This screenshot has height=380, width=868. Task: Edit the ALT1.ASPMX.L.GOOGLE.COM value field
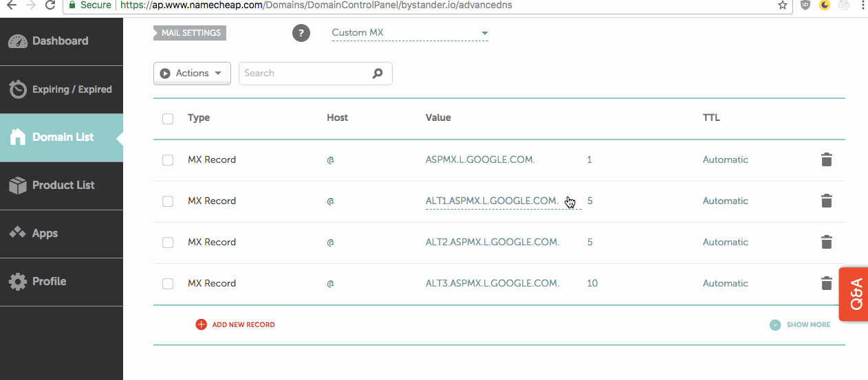pos(491,201)
